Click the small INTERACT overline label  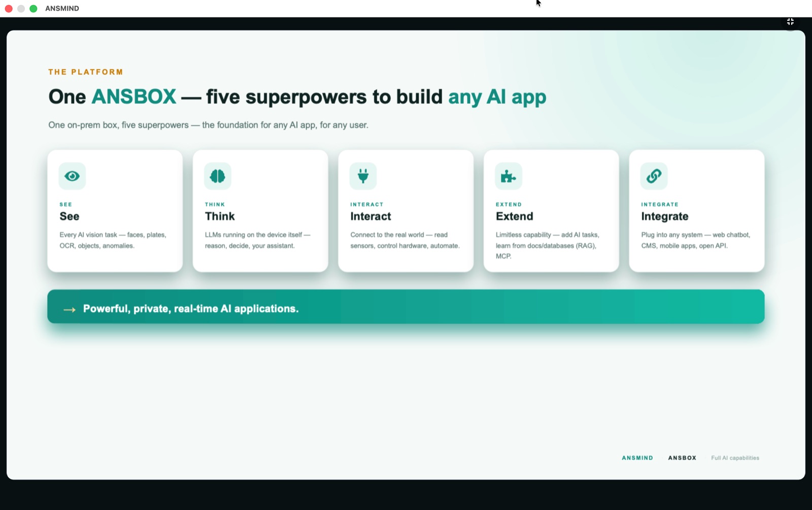367,204
